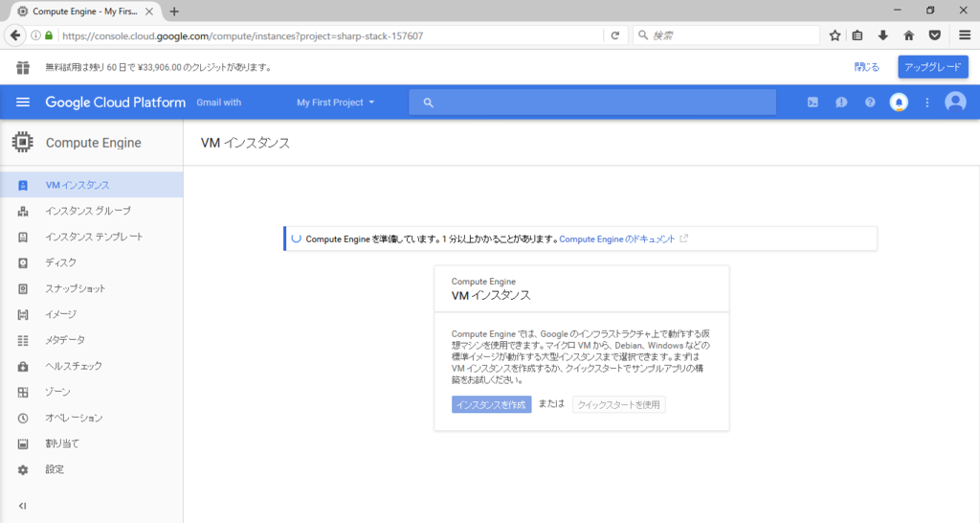Bookmark the page with the star icon

835,35
